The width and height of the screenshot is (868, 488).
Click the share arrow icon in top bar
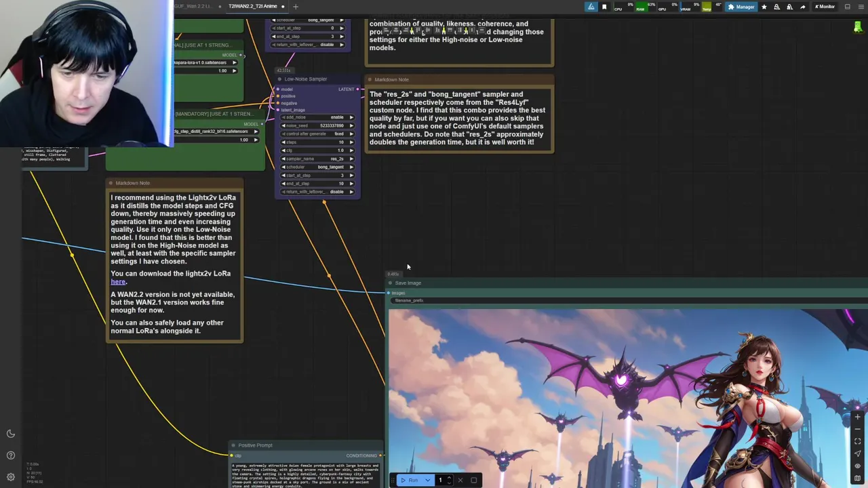(802, 7)
